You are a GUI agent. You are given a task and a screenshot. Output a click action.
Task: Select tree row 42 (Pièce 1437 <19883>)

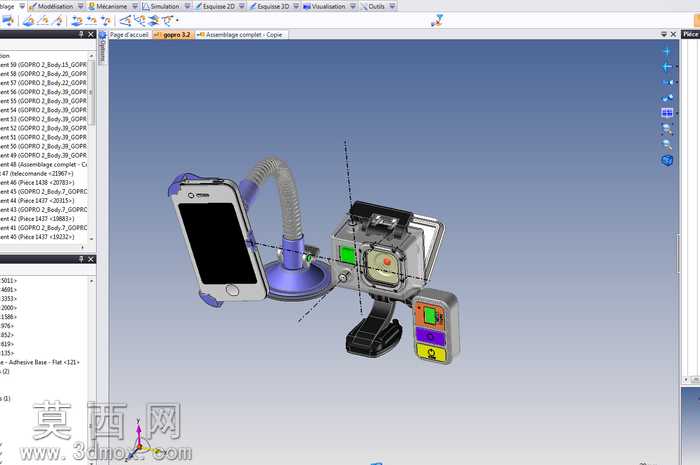tap(37, 219)
